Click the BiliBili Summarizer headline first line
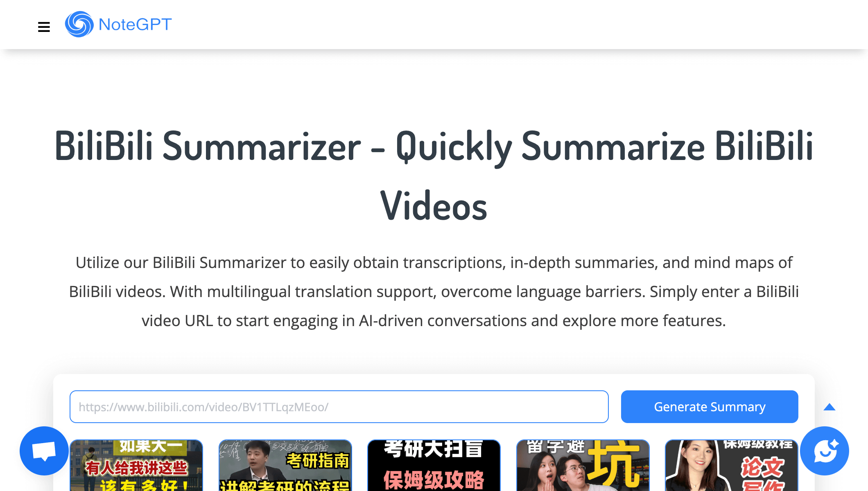The width and height of the screenshot is (868, 491). pos(434,146)
